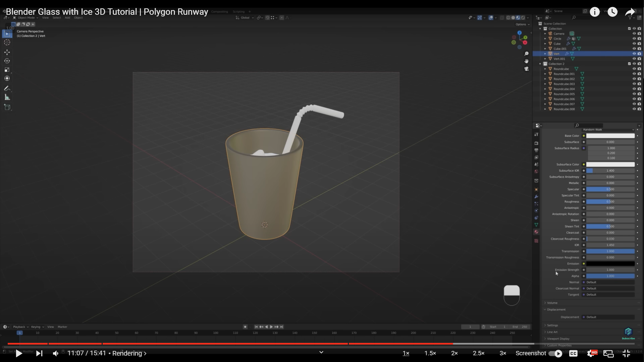Select the Rotate tool
This screenshot has height=362, width=644.
point(7,61)
